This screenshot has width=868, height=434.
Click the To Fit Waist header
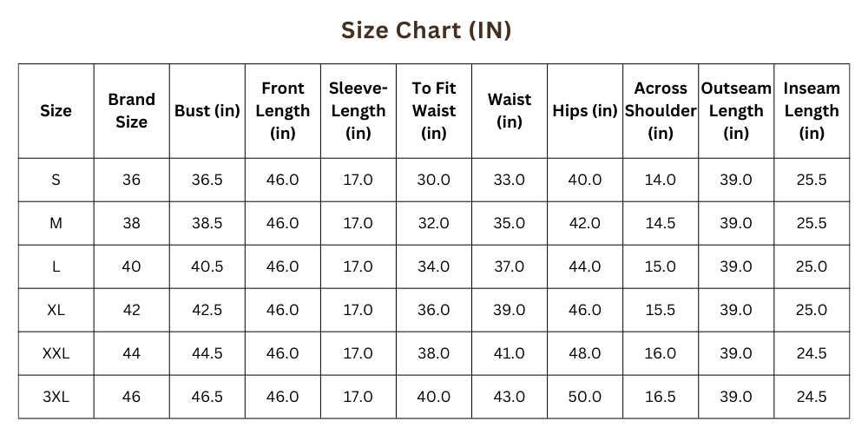click(x=433, y=111)
